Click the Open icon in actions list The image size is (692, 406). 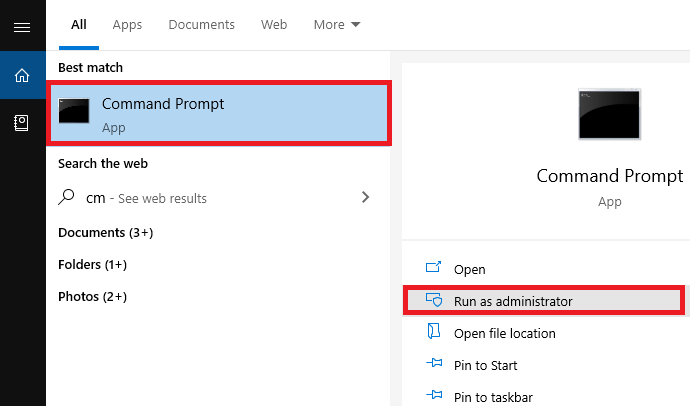tap(433, 267)
